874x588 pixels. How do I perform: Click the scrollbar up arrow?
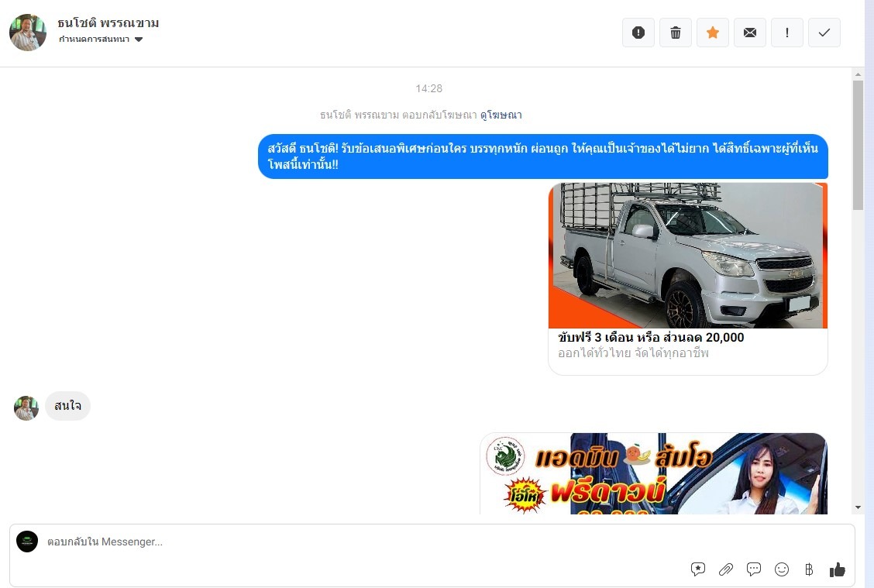tap(858, 74)
